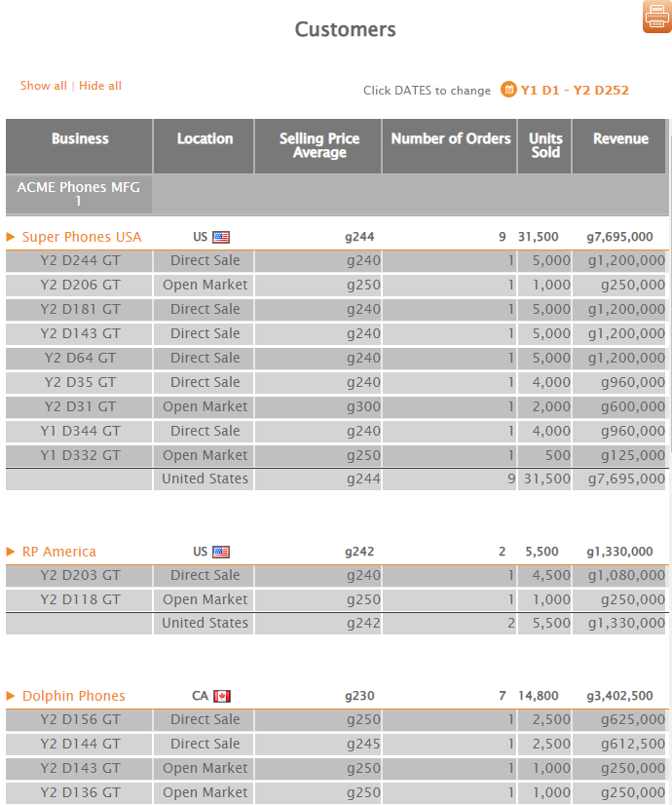Collapse the Dolphin Phones arrow toggle
This screenshot has height=805, width=672.
(x=11, y=696)
